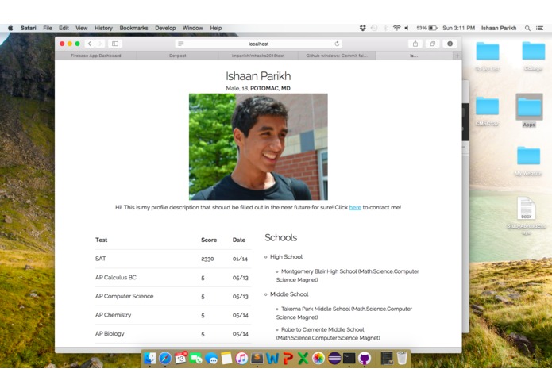Open the Trash in the Dock
The image size is (552, 392).
[x=402, y=358]
